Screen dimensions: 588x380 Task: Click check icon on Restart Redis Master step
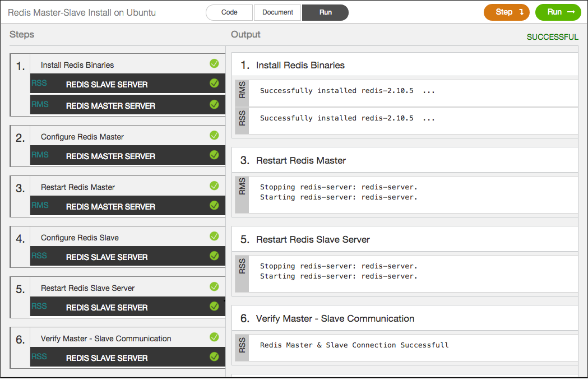214,186
